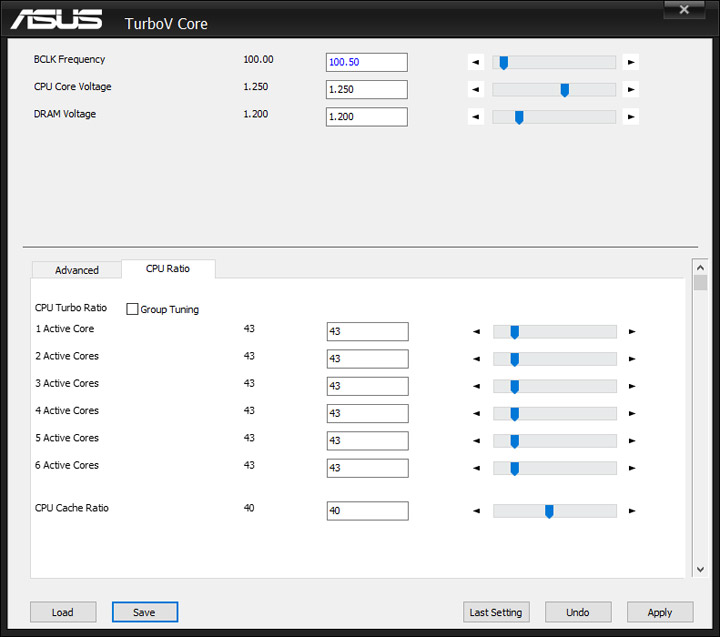The width and height of the screenshot is (720, 637).
Task: Raise 1 Active Core ratio with right arrow
Action: click(x=632, y=332)
